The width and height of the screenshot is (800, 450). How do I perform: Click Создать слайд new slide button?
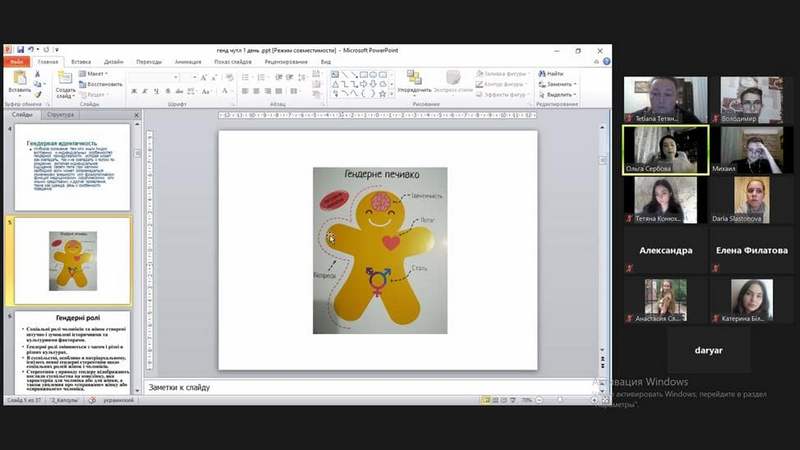pyautogui.click(x=65, y=85)
